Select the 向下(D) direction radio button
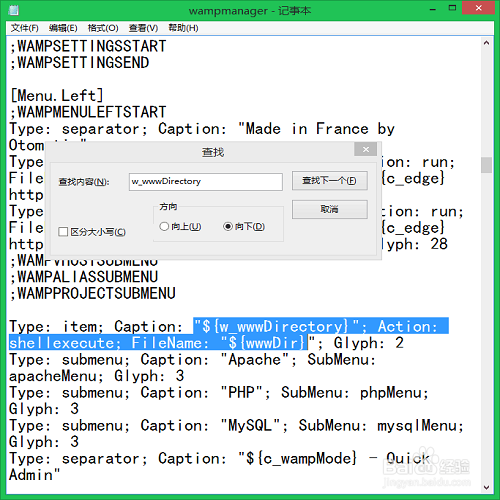Screen dimensions: 500x500 click(x=228, y=227)
